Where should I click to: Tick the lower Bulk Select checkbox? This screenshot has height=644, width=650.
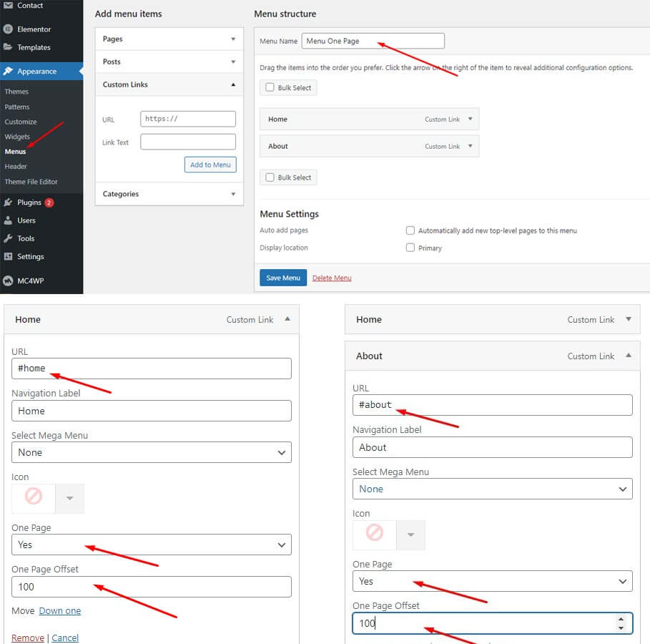point(270,177)
